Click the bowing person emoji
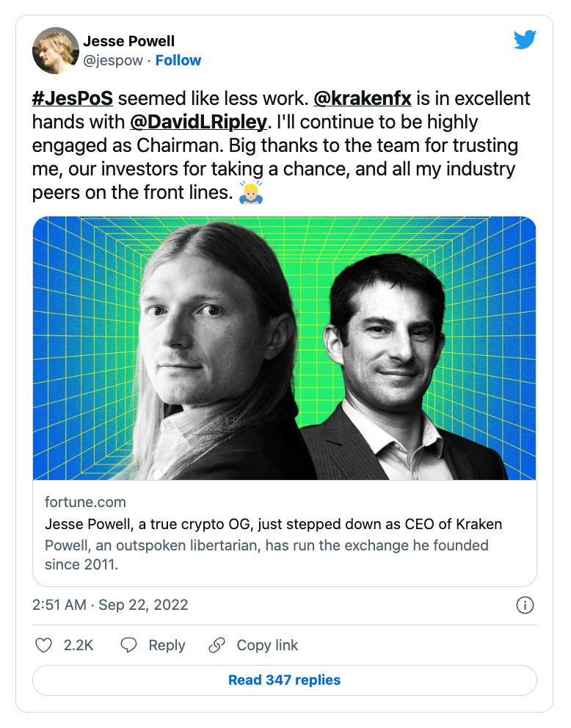 [x=251, y=192]
